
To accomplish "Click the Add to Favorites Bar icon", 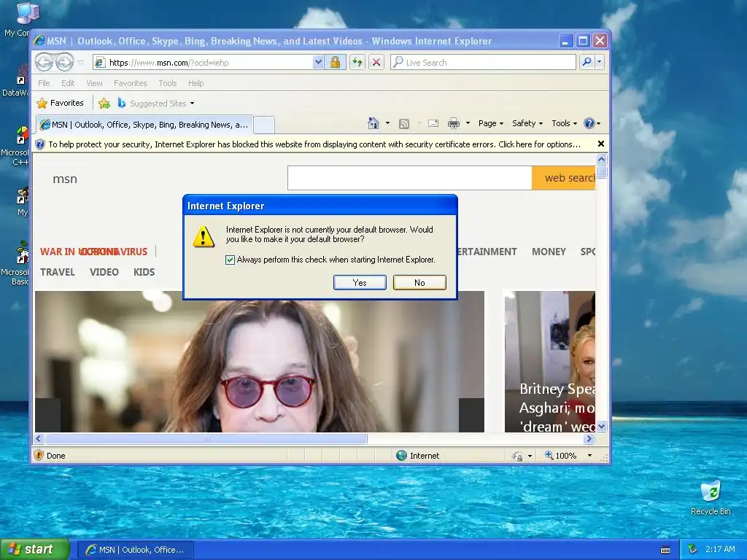I will [104, 103].
